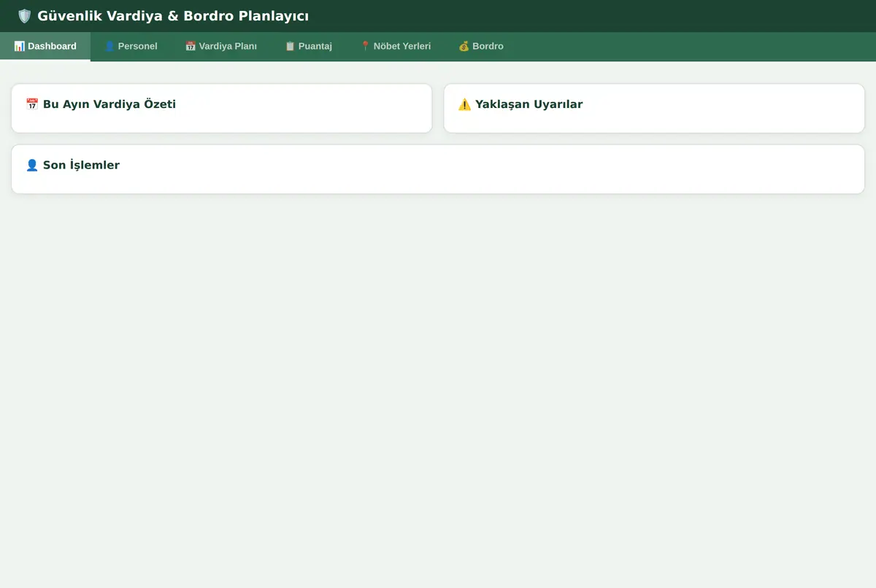876x588 pixels.
Task: Click the person icon in Son İşlemler card
Action: [32, 165]
